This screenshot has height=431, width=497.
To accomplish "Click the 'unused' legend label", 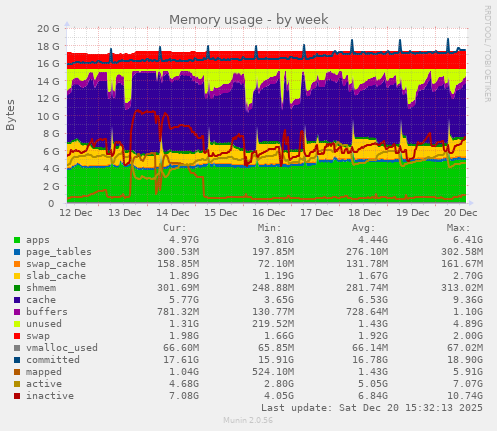I will click(x=44, y=324).
